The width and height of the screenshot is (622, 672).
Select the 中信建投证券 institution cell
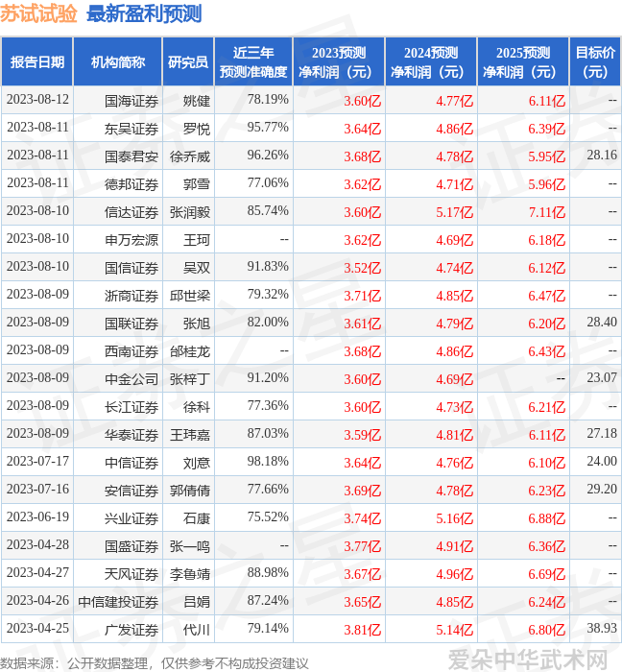(118, 603)
